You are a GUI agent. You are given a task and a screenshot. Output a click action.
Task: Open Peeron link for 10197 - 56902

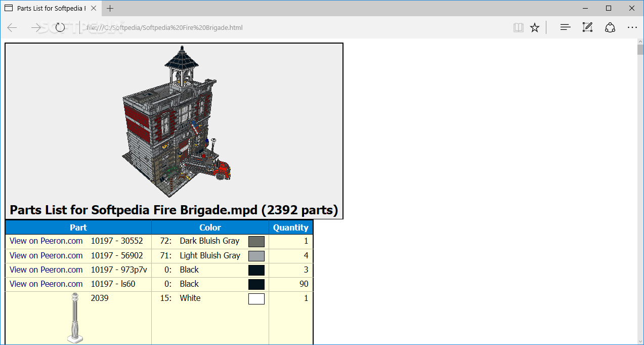tap(46, 255)
